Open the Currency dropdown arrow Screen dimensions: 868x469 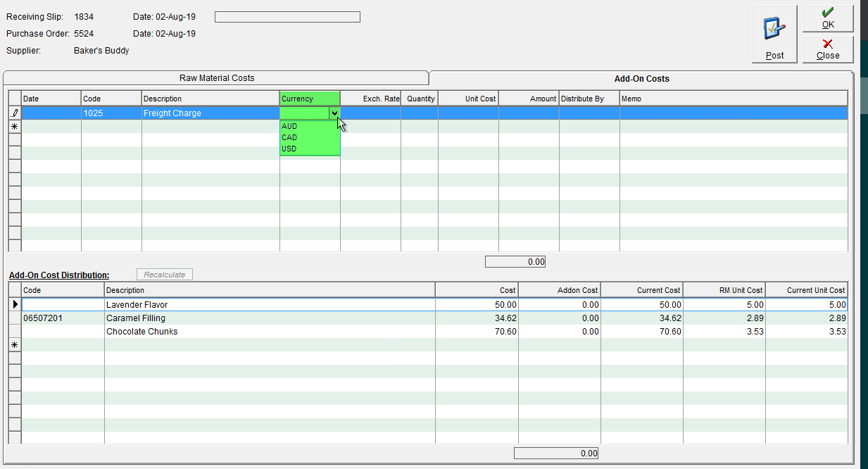point(334,113)
